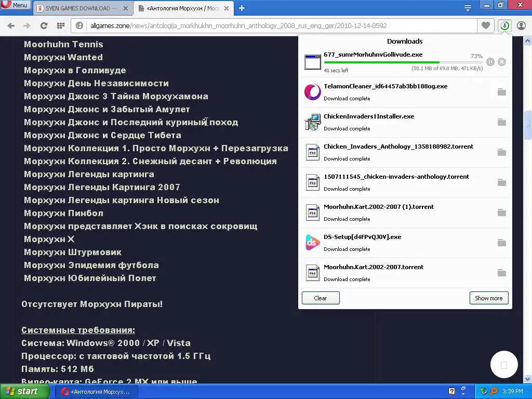Click Show more downloads button
This screenshot has width=532, height=399.
tap(489, 298)
